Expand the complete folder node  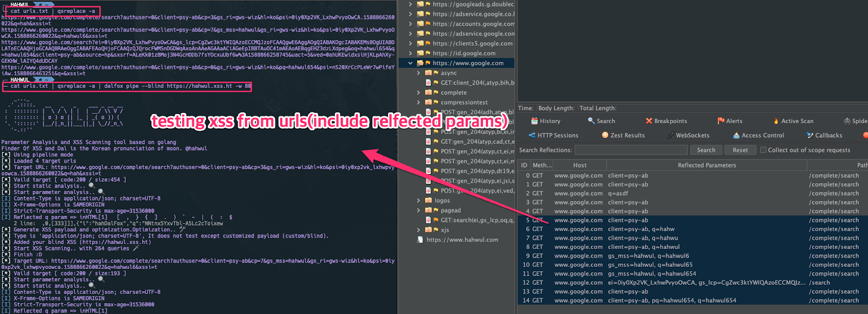(418, 92)
